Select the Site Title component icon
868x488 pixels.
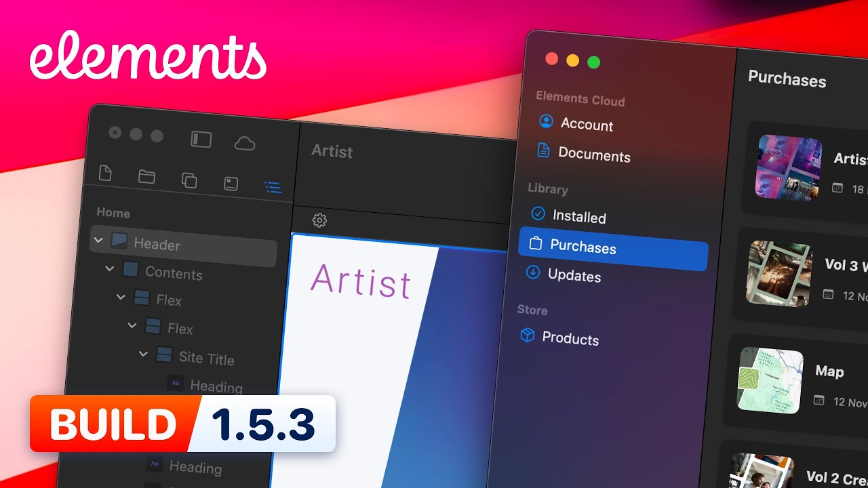point(164,354)
